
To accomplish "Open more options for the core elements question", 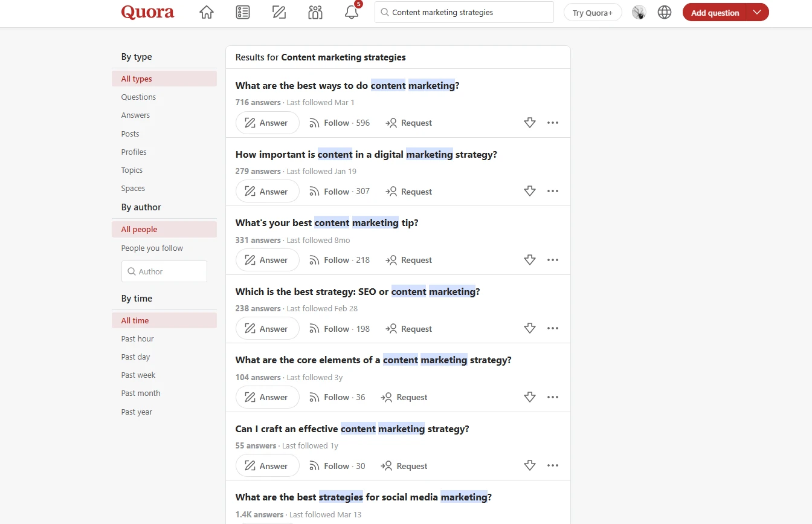I will (553, 397).
